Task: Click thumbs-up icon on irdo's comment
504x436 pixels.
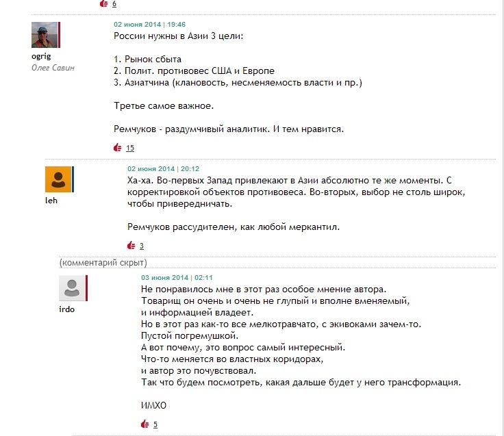Action: click(145, 424)
